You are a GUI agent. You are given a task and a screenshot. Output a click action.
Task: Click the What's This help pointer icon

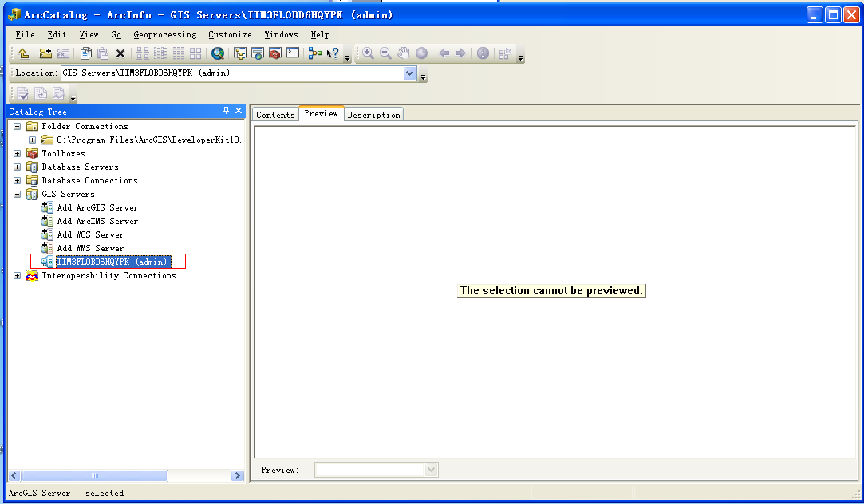[x=332, y=53]
